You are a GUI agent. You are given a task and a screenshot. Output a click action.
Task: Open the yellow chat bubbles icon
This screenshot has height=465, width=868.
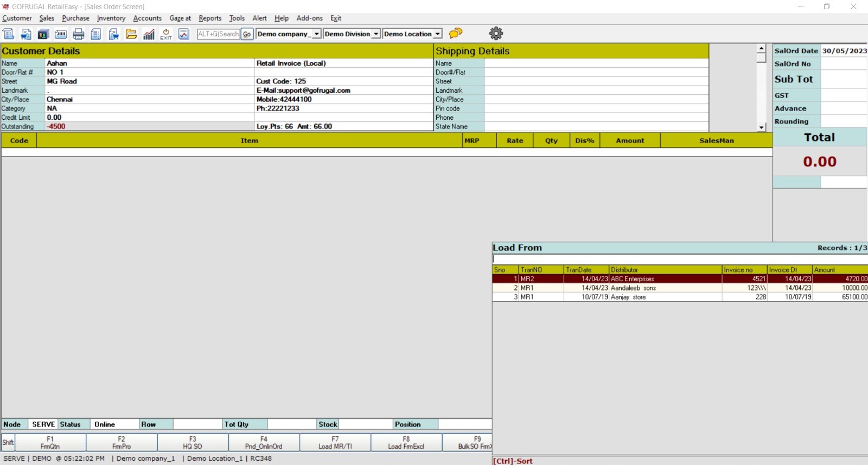(x=456, y=33)
